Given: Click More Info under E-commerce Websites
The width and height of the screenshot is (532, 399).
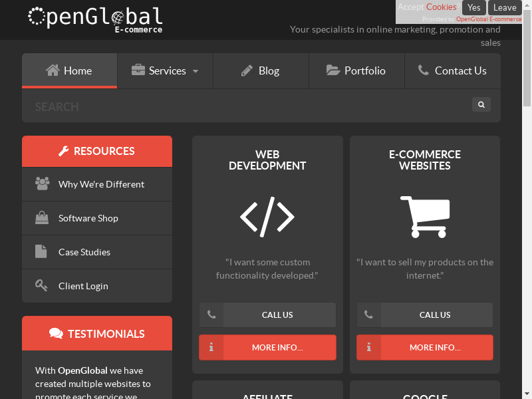Looking at the screenshot, I should click(x=435, y=347).
